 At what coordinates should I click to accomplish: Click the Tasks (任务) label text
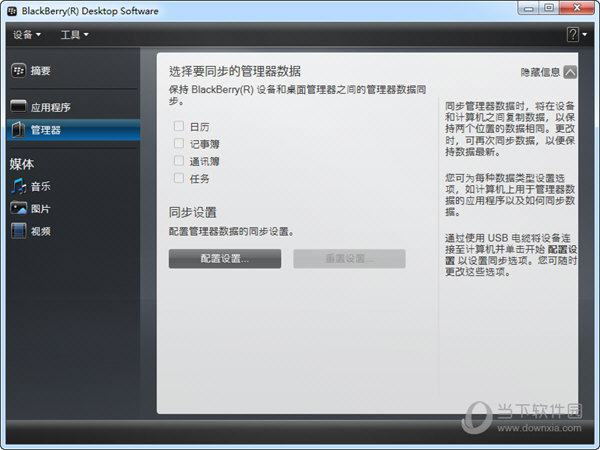pyautogui.click(x=199, y=178)
